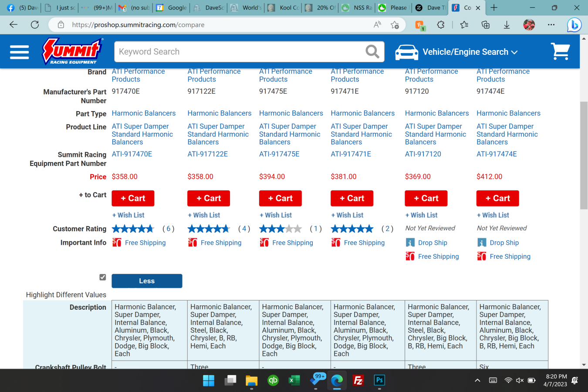Go back with browser back arrow

pyautogui.click(x=14, y=25)
